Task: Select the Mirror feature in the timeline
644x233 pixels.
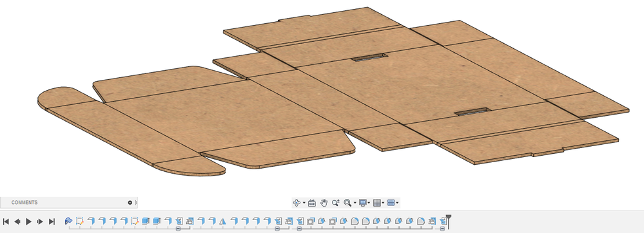Action: (223, 221)
